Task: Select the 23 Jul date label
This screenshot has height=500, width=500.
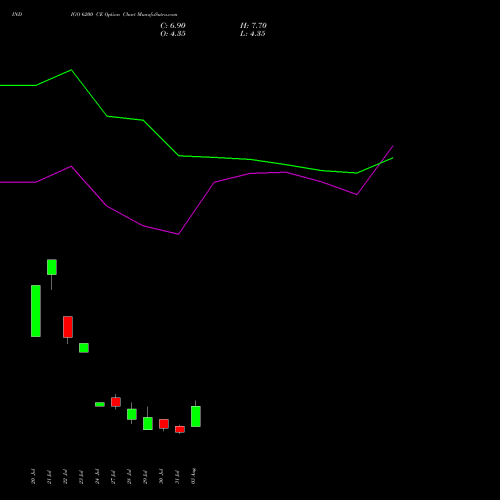Action: tap(81, 477)
